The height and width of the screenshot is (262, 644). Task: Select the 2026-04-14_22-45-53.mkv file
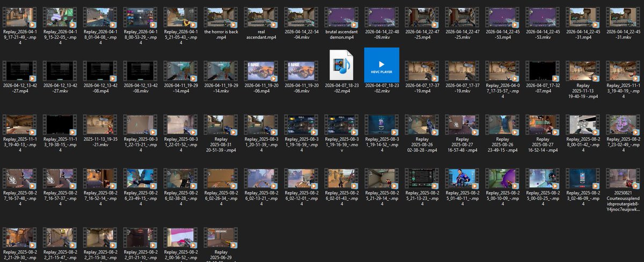543,24
